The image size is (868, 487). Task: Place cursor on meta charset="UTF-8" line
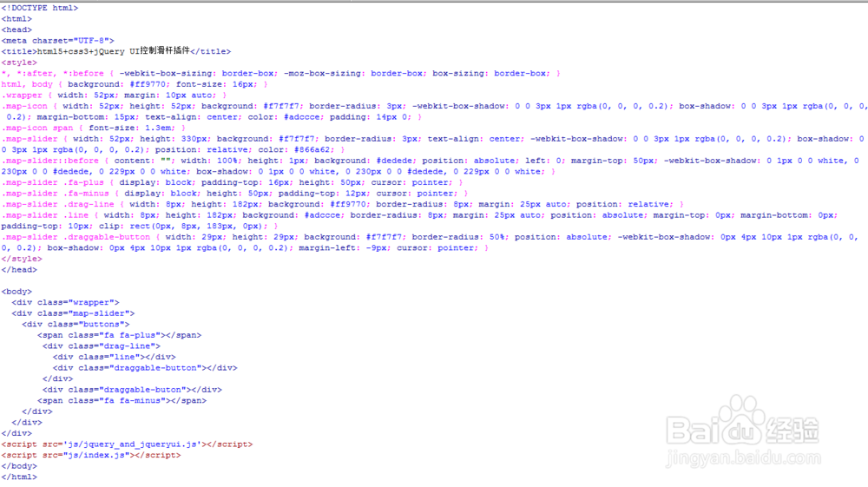tap(57, 41)
